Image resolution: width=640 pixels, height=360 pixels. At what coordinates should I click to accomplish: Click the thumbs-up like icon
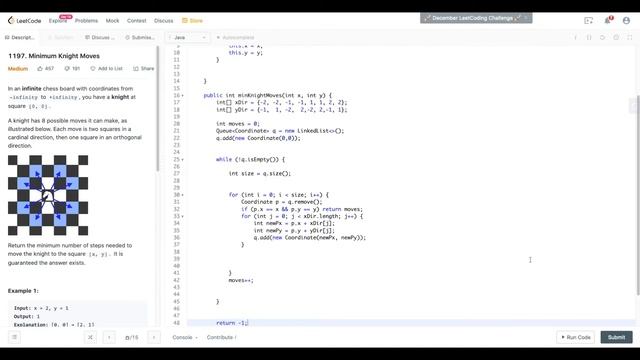(40, 69)
